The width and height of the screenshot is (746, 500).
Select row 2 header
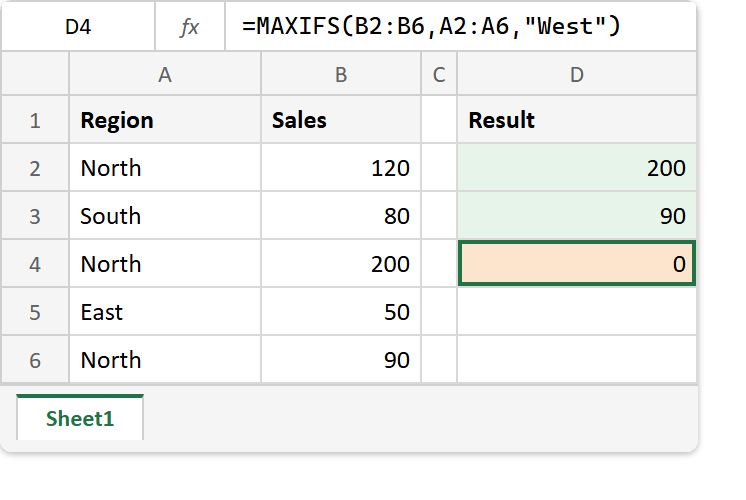(x=35, y=168)
